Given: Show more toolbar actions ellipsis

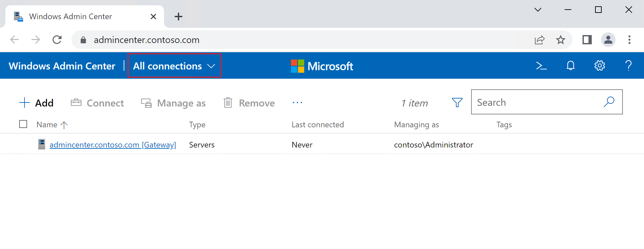Looking at the screenshot, I should click(x=298, y=103).
